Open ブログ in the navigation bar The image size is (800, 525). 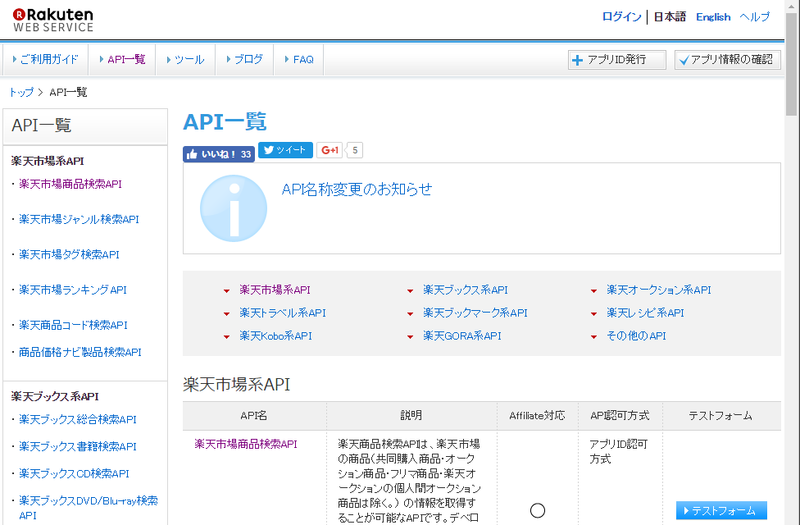pos(244,60)
